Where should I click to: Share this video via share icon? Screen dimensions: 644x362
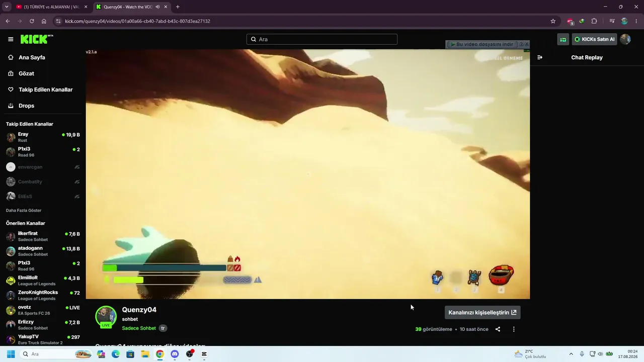tap(498, 329)
